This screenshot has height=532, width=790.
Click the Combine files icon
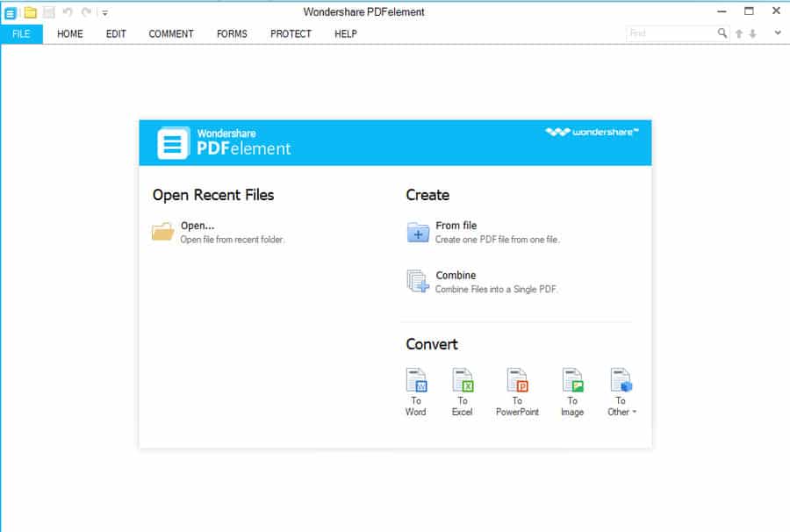pos(418,281)
